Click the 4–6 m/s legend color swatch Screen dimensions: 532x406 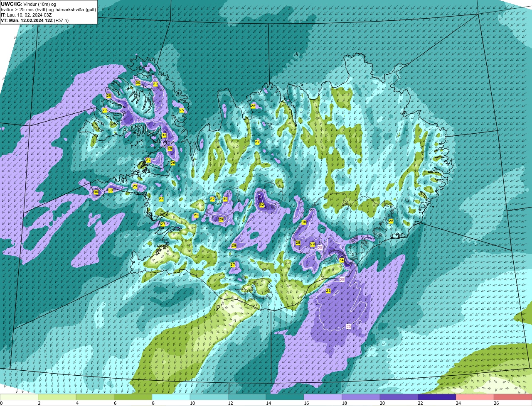[95, 397]
